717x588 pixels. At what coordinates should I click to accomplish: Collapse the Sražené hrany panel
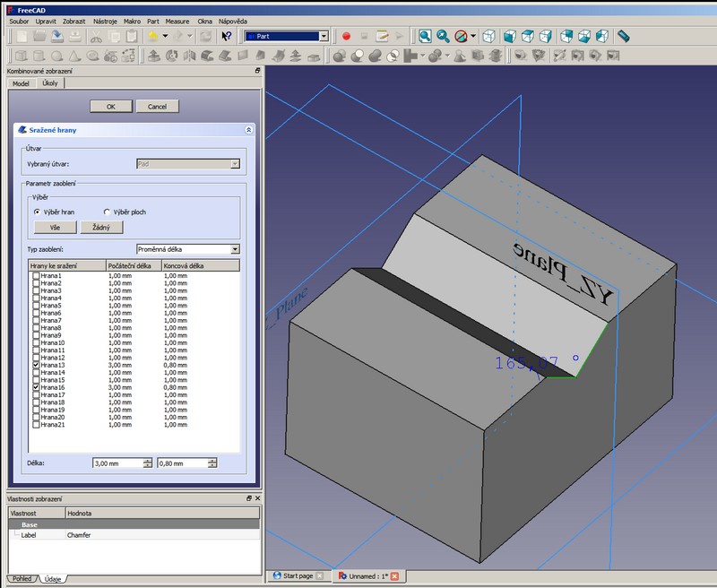(x=248, y=130)
